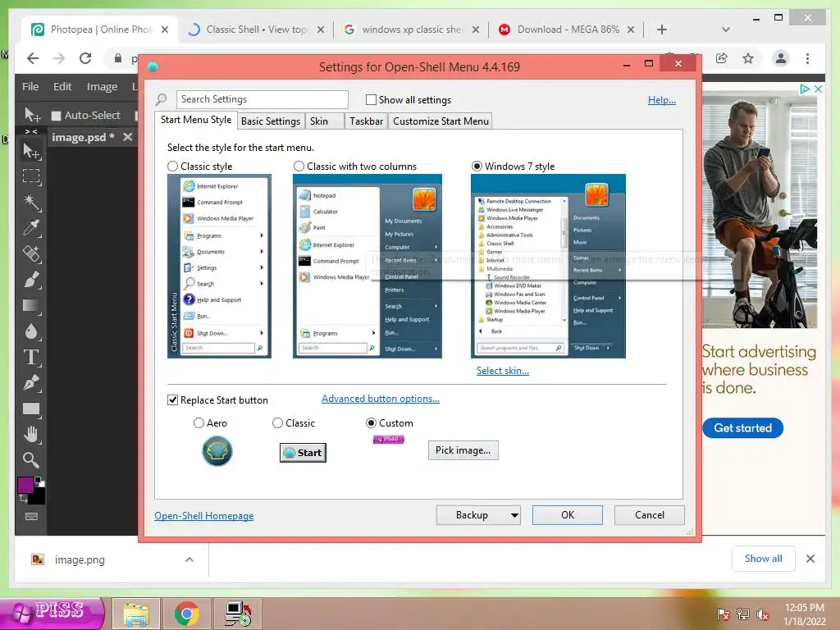This screenshot has height=630, width=840.
Task: Select the Pen tool in Photopea
Action: pyautogui.click(x=31, y=383)
